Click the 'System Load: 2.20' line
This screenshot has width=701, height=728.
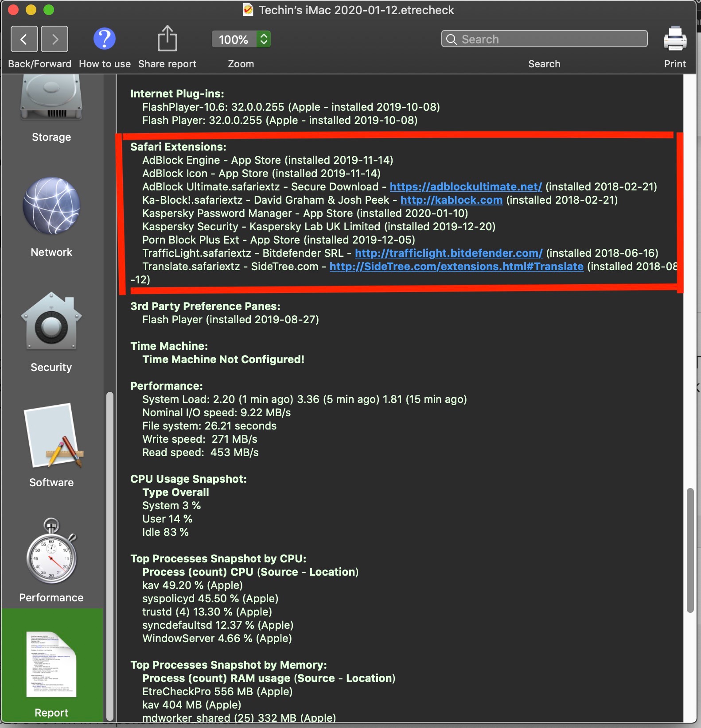click(304, 399)
